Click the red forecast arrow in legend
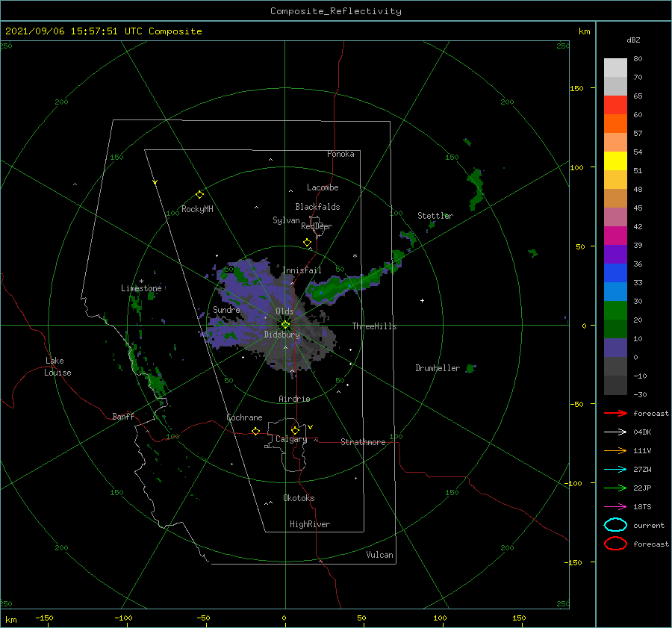The image size is (672, 628). (x=615, y=413)
